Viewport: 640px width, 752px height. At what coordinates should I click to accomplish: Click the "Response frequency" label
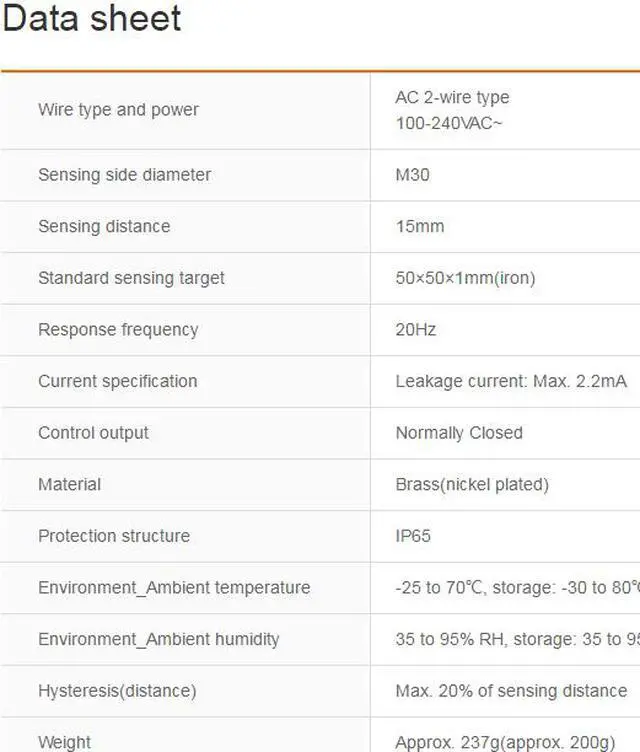(x=118, y=330)
